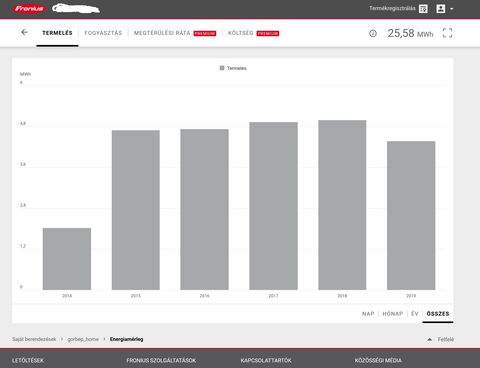Click the 2014 production bar
The height and width of the screenshot is (368, 480).
click(67, 259)
